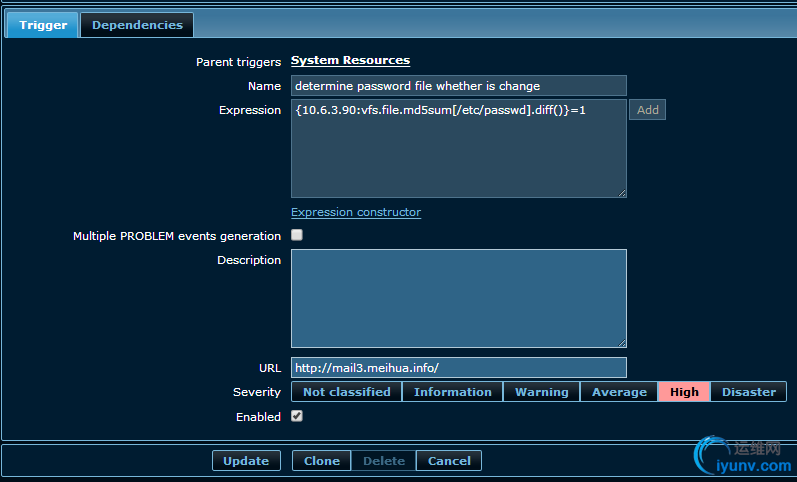Image resolution: width=797 pixels, height=482 pixels.
Task: Uncheck the Enabled checkbox
Action: tap(297, 416)
